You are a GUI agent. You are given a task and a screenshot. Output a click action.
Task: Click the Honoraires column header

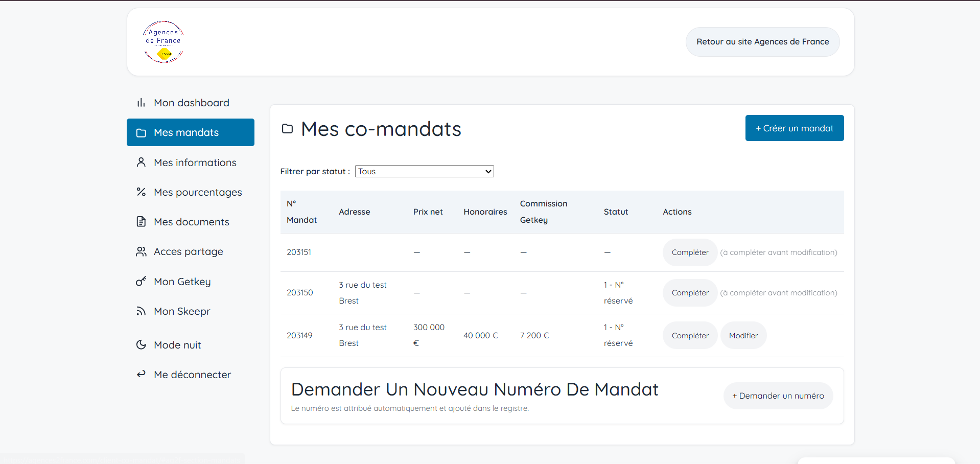click(x=485, y=212)
